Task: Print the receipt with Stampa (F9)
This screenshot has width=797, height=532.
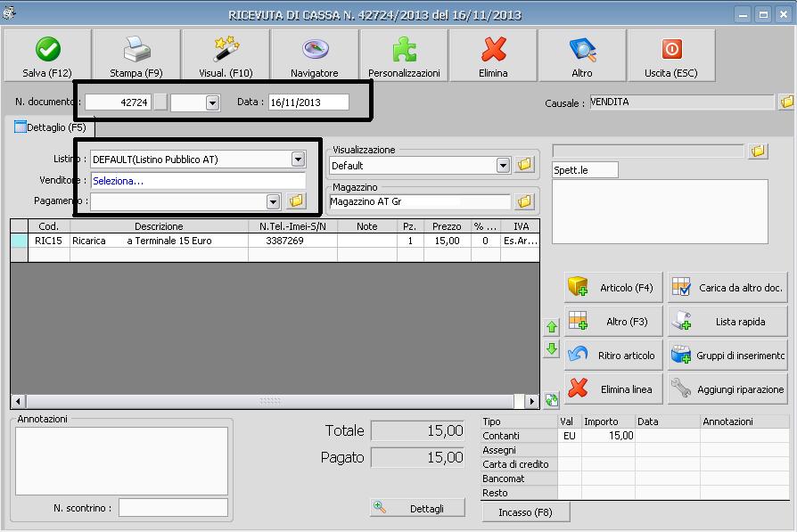Action: (x=136, y=55)
